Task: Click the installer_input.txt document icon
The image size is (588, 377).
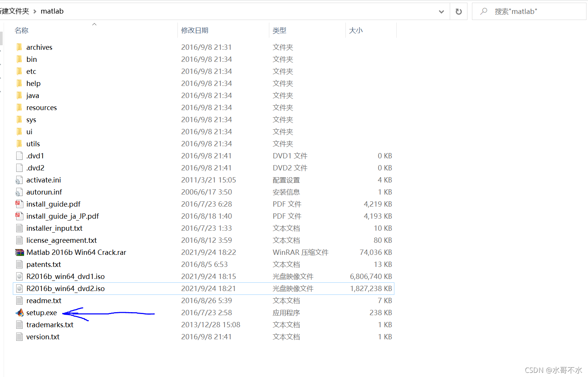Action: pos(19,228)
